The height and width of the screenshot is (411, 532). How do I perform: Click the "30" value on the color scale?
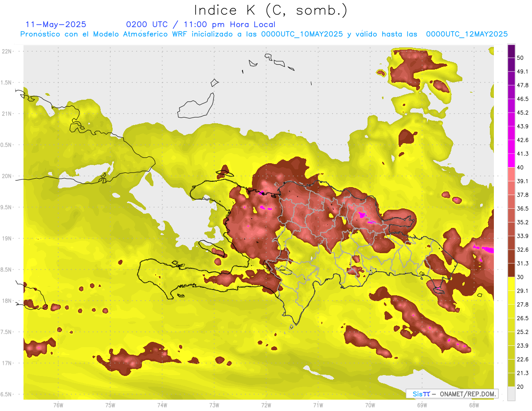click(x=520, y=277)
